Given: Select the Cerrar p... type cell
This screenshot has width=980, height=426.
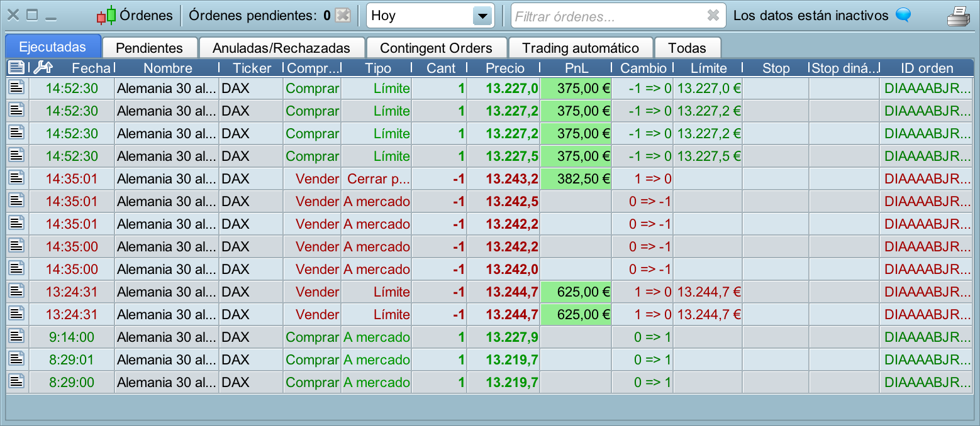Looking at the screenshot, I should (377, 178).
